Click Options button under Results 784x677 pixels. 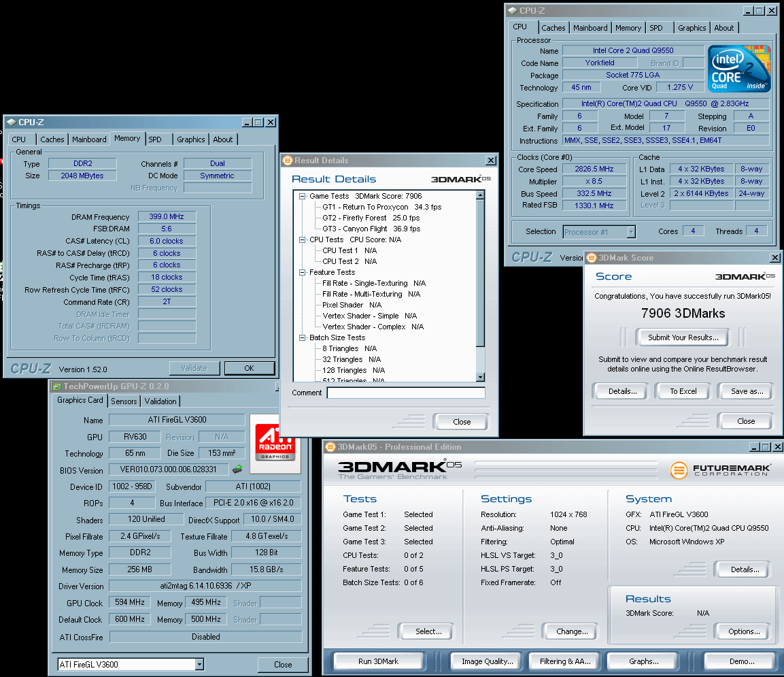(743, 631)
